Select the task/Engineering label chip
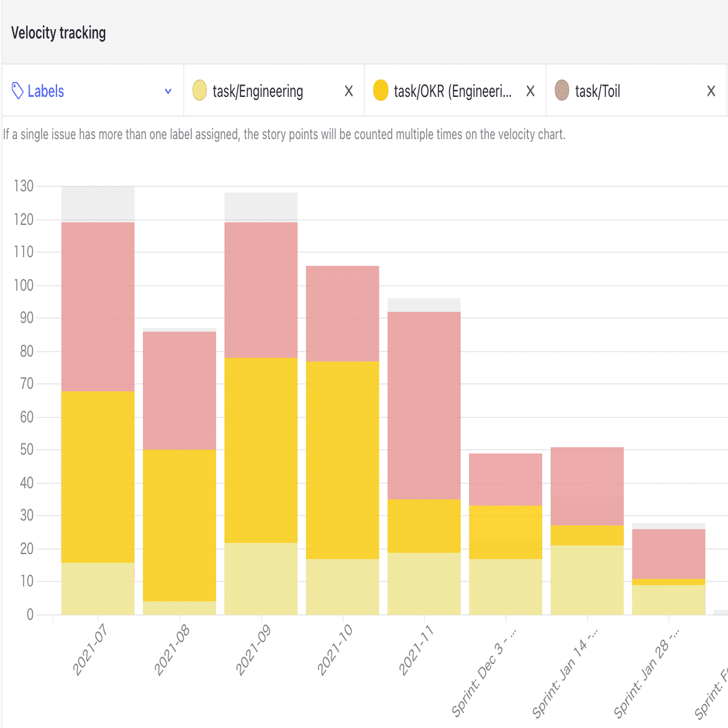This screenshot has height=728, width=728. click(258, 91)
